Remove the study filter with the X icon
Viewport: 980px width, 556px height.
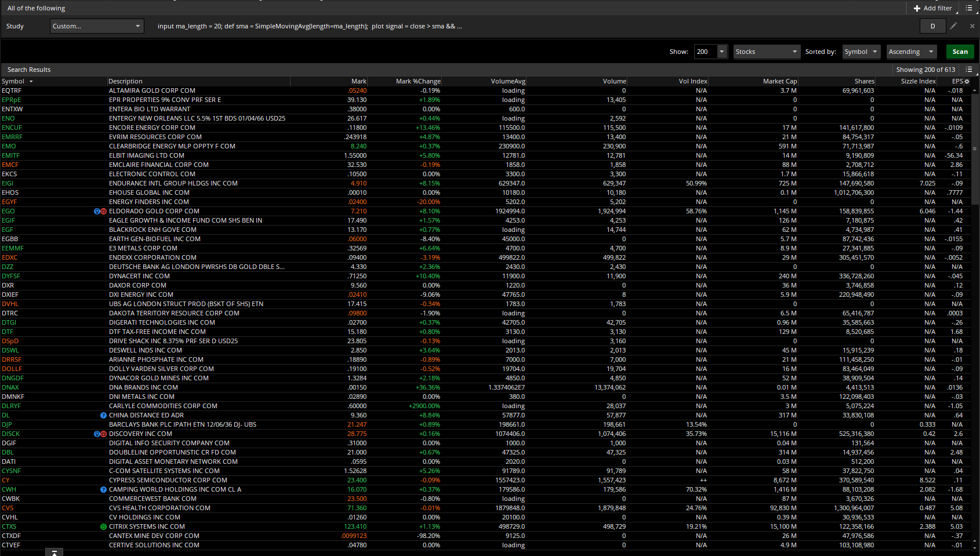[x=972, y=26]
